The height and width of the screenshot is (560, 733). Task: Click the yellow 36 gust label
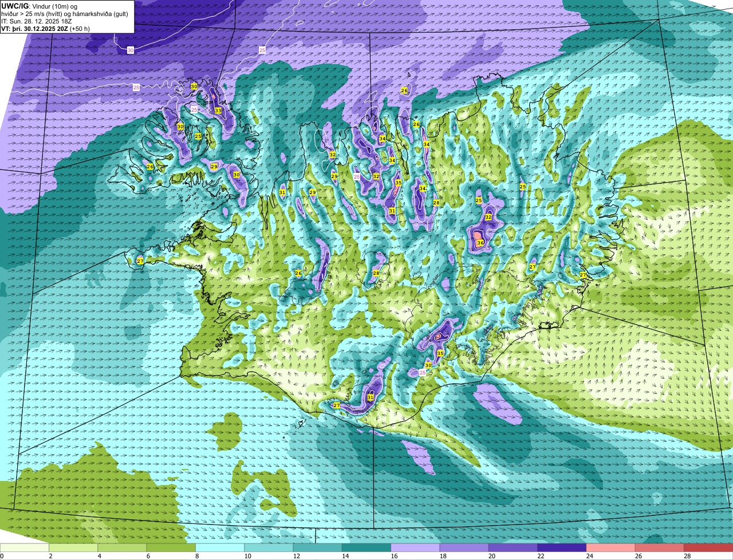click(x=480, y=243)
